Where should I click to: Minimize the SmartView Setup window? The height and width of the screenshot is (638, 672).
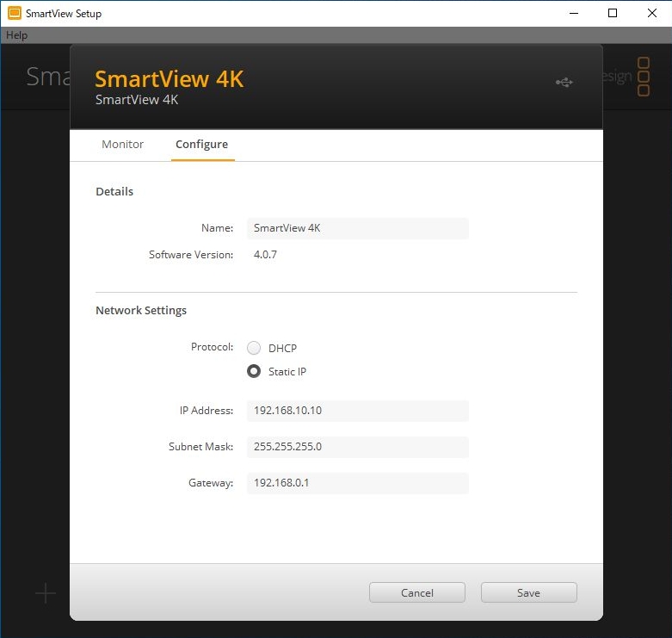[574, 13]
